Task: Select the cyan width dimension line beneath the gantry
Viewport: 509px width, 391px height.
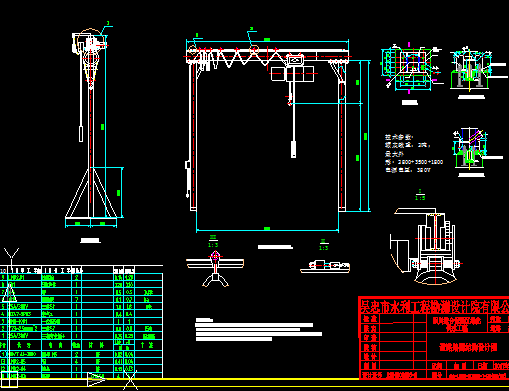Action: tap(267, 230)
